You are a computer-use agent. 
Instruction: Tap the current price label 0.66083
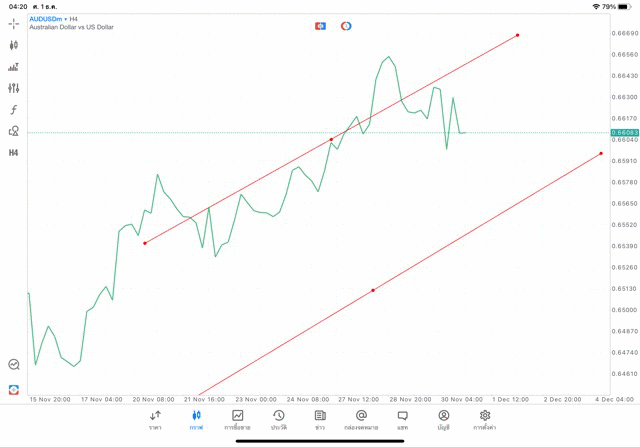point(624,132)
